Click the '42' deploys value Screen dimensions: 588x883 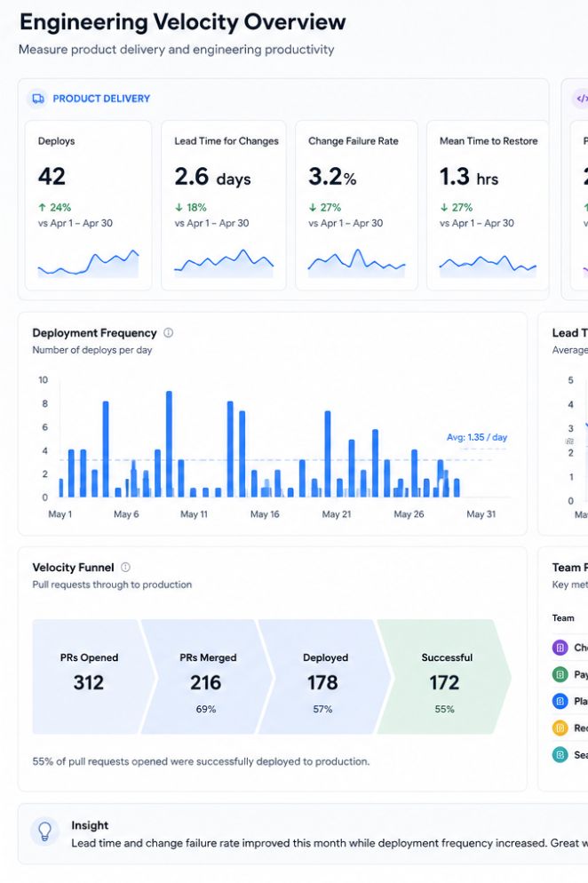click(52, 176)
